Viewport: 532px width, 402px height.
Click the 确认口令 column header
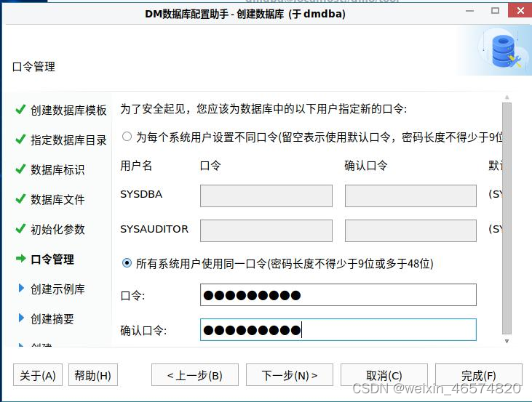(x=366, y=166)
